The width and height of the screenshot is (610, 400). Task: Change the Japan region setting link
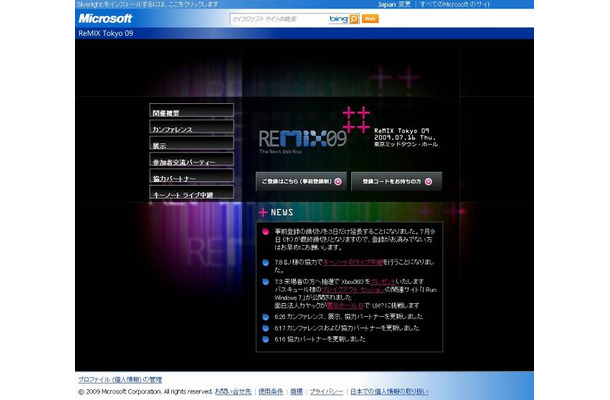394,4
